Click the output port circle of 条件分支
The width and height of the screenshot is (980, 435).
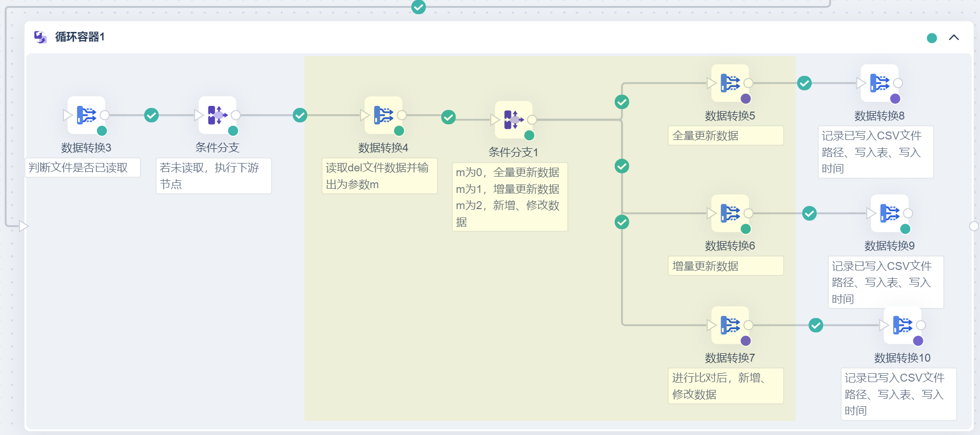(236, 115)
